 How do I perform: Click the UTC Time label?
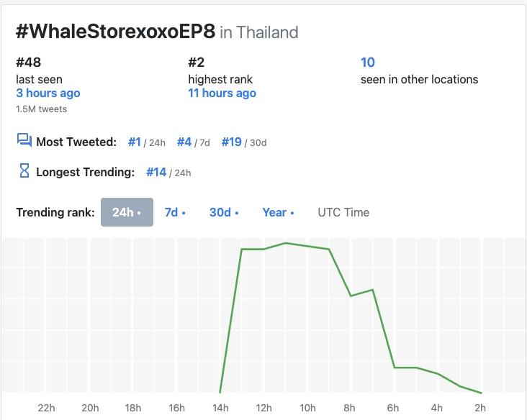(x=343, y=212)
